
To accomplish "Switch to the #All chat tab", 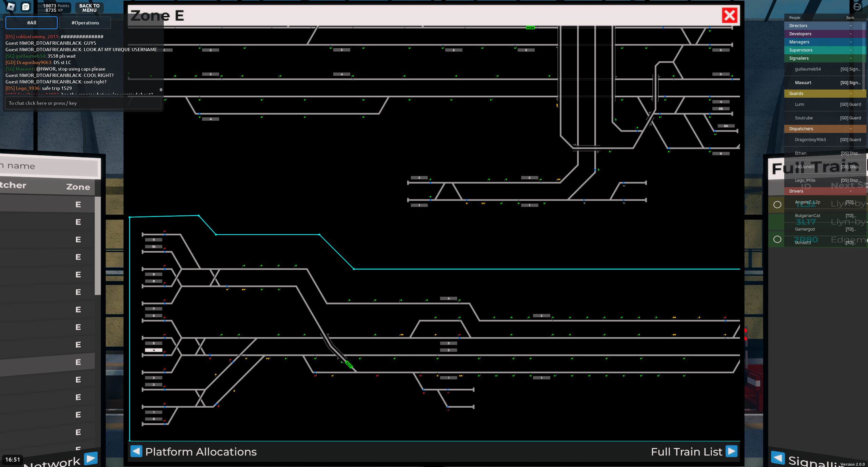I will (x=32, y=23).
